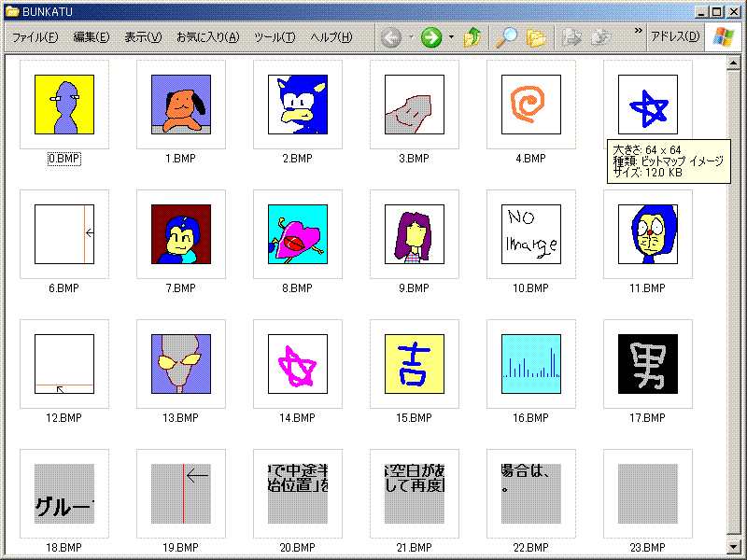Click the 0.BMP file name label
This screenshot has height=560, width=747.
[64, 159]
